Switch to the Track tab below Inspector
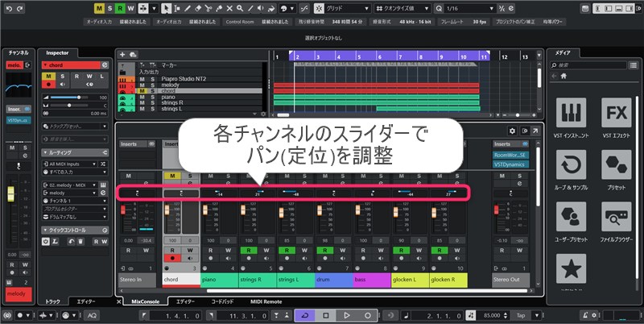Image resolution: width=644 pixels, height=324 pixels. click(x=52, y=301)
